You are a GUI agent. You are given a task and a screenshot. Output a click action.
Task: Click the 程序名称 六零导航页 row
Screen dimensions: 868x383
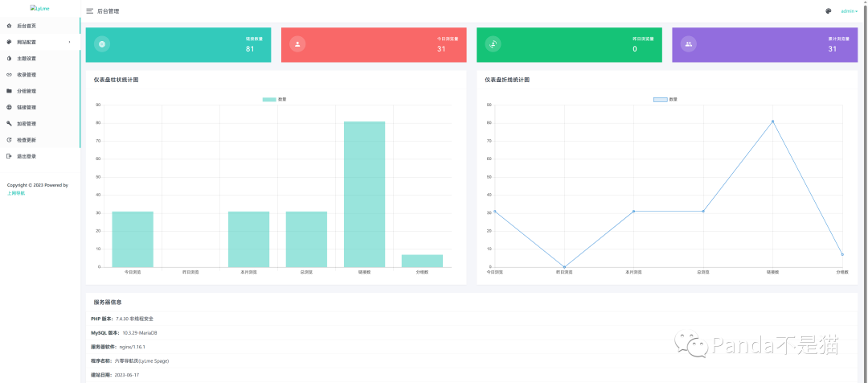point(472,360)
